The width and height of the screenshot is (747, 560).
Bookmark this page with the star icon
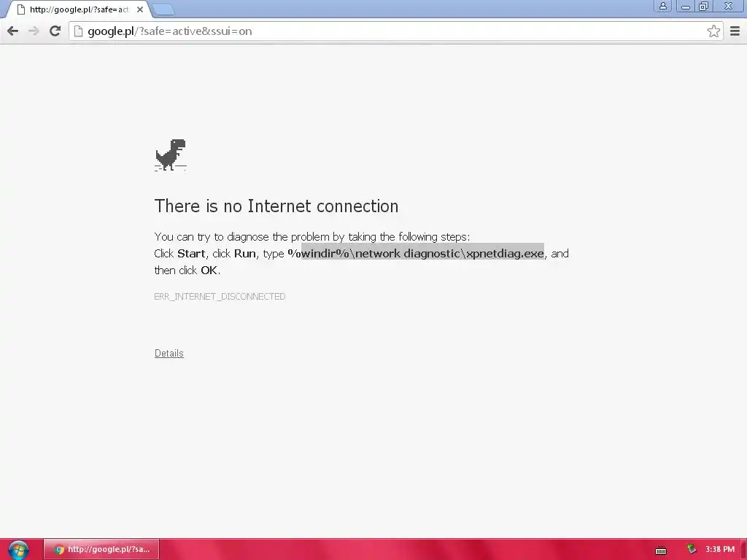tap(713, 31)
